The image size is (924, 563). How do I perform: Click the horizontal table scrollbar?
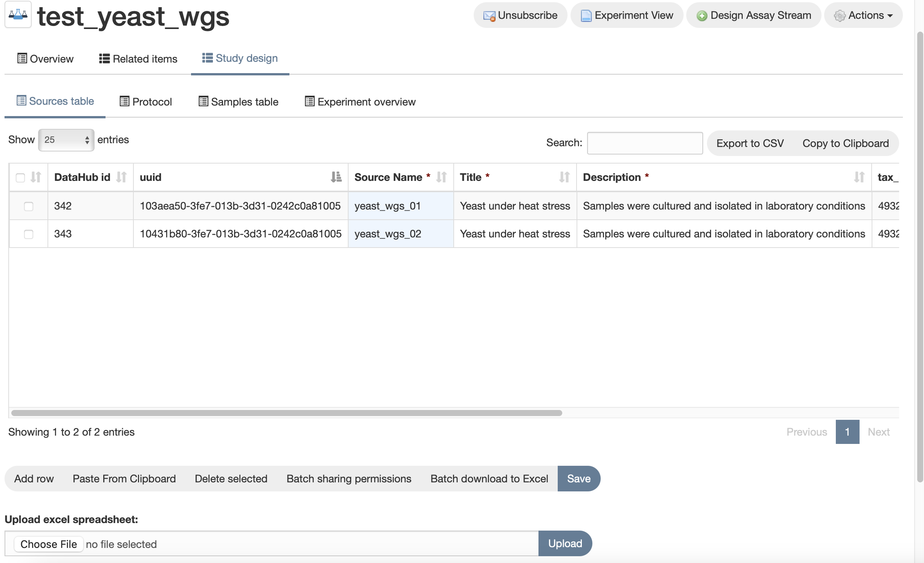pos(286,413)
